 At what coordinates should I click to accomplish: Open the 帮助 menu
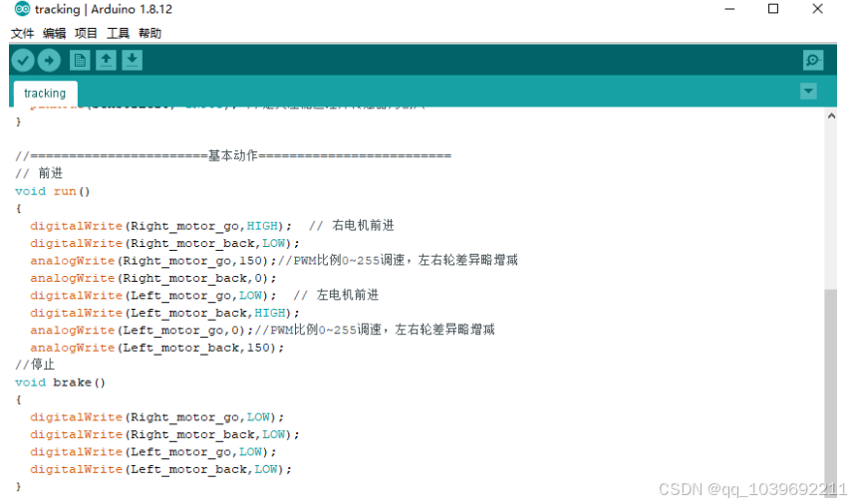(x=149, y=34)
